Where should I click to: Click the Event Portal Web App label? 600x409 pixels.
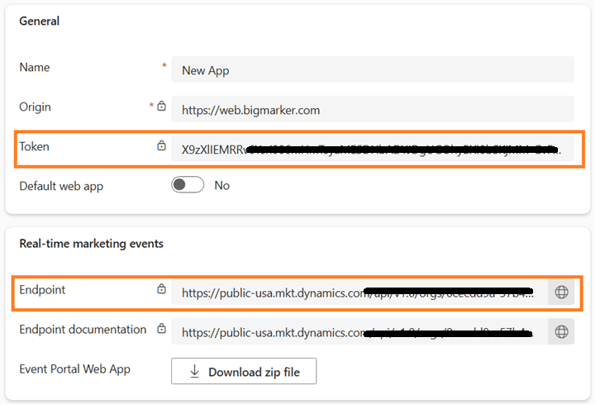(75, 369)
